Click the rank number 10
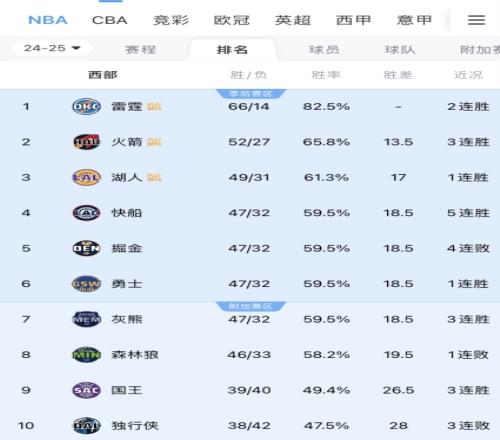The width and height of the screenshot is (500, 440). pos(26,426)
